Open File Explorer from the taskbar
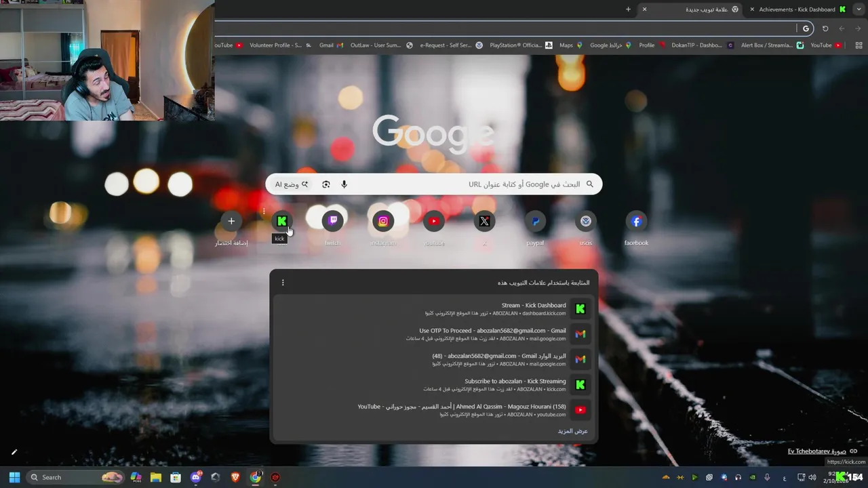The image size is (868, 488). point(155,477)
